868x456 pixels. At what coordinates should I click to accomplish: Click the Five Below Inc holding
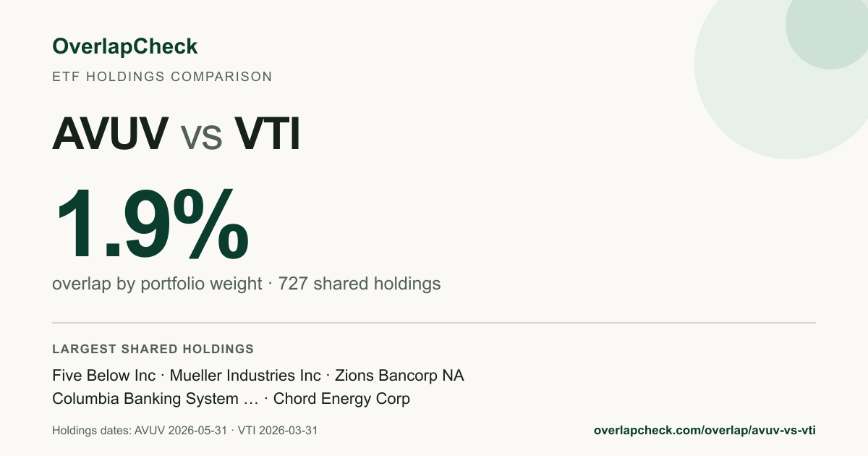(103, 376)
